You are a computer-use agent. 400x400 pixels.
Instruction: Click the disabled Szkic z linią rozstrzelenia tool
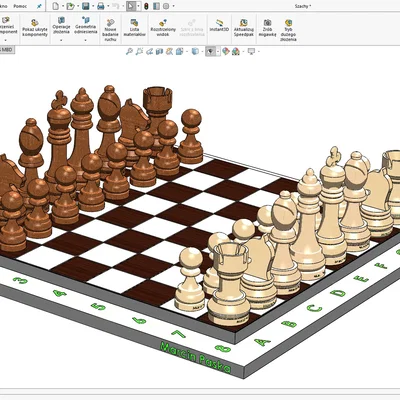pos(192,27)
